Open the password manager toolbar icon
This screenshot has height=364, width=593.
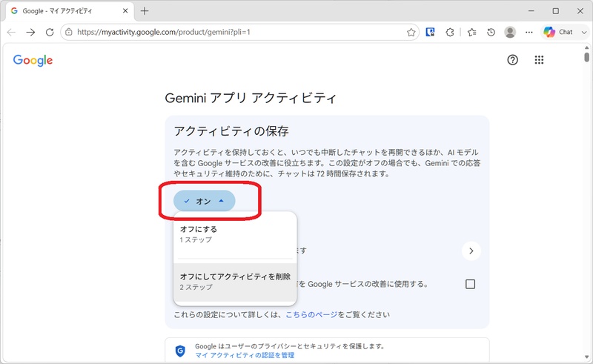point(431,32)
